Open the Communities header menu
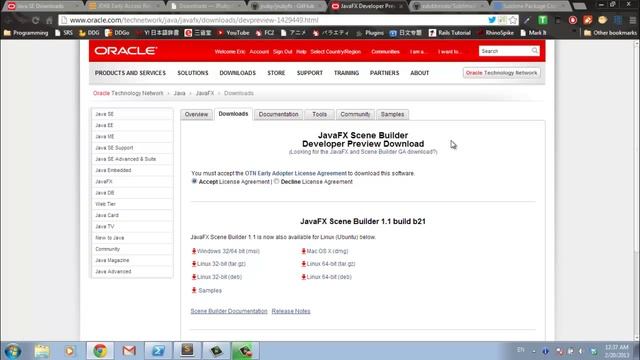 pyautogui.click(x=385, y=52)
